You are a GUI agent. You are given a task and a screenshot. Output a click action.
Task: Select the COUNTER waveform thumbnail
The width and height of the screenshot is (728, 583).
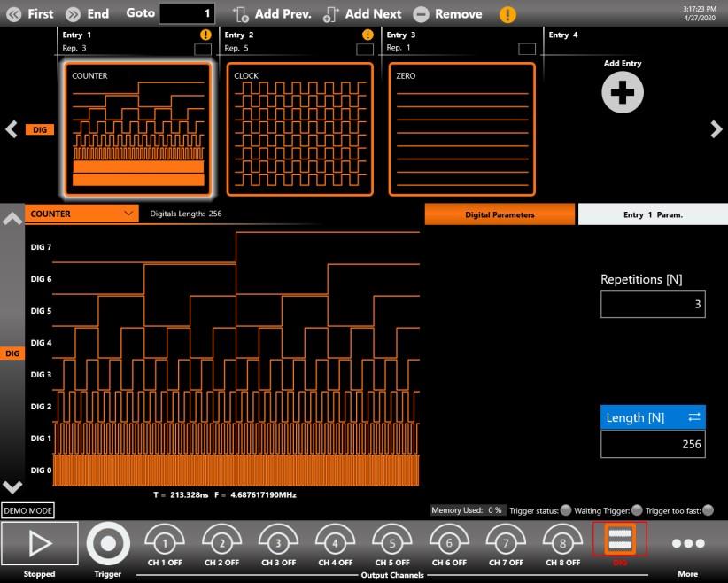pos(138,129)
